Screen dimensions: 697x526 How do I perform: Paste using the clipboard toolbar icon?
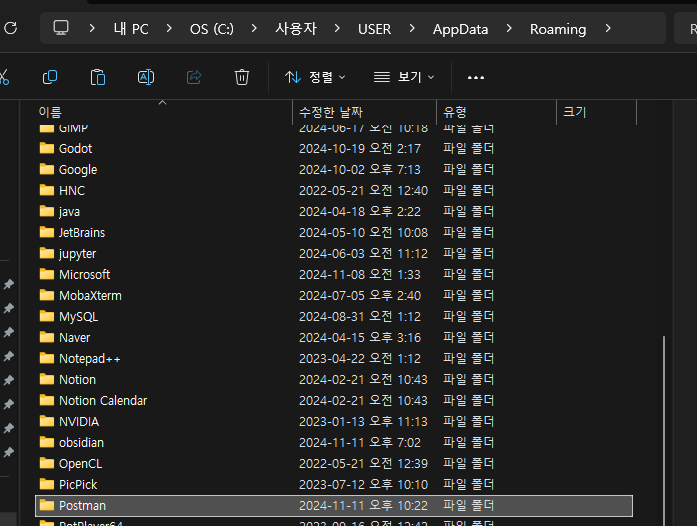point(98,77)
